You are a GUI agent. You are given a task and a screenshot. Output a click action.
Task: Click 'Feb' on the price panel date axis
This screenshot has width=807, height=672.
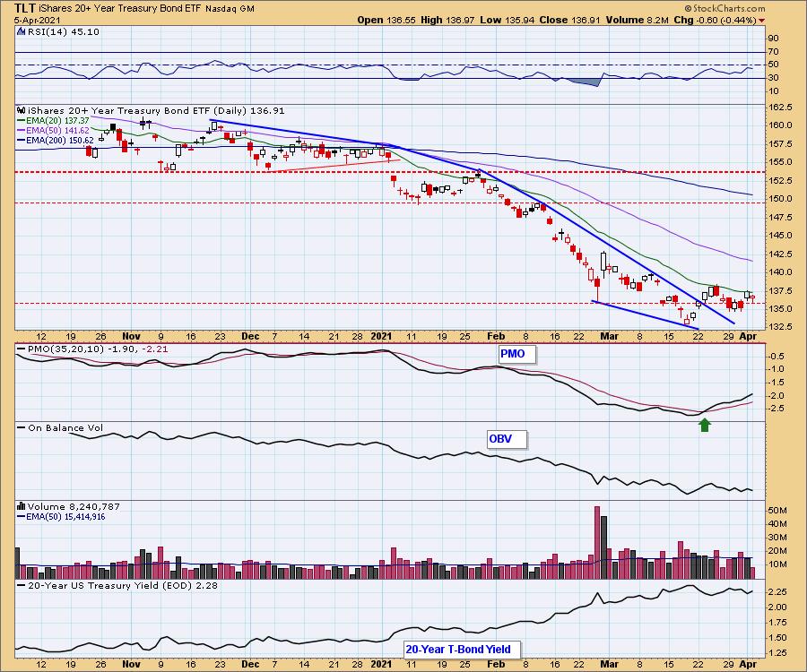pyautogui.click(x=496, y=336)
